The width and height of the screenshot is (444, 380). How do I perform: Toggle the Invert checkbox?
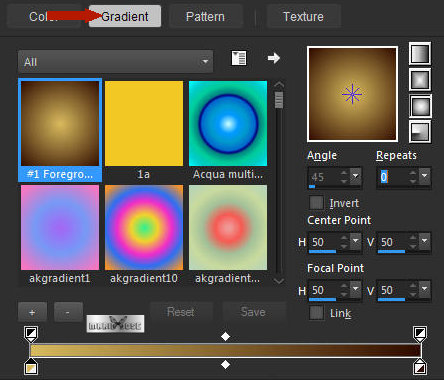[x=316, y=202]
